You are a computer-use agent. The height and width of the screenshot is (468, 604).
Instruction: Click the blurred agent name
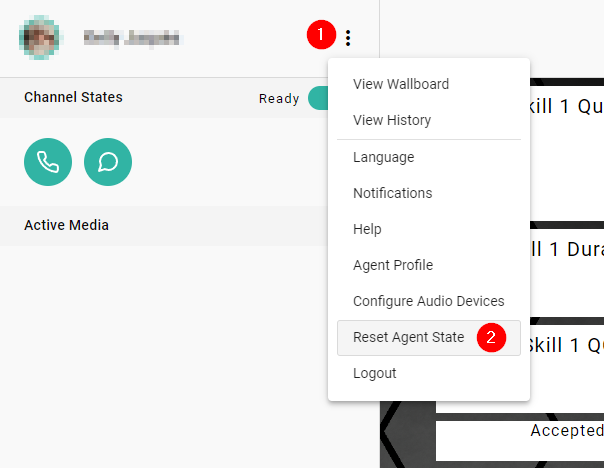132,38
